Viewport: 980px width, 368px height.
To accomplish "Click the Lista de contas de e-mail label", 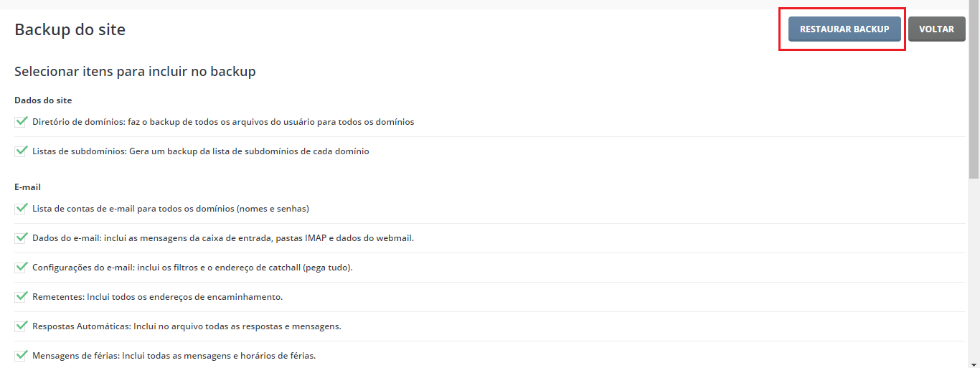I will coord(170,209).
